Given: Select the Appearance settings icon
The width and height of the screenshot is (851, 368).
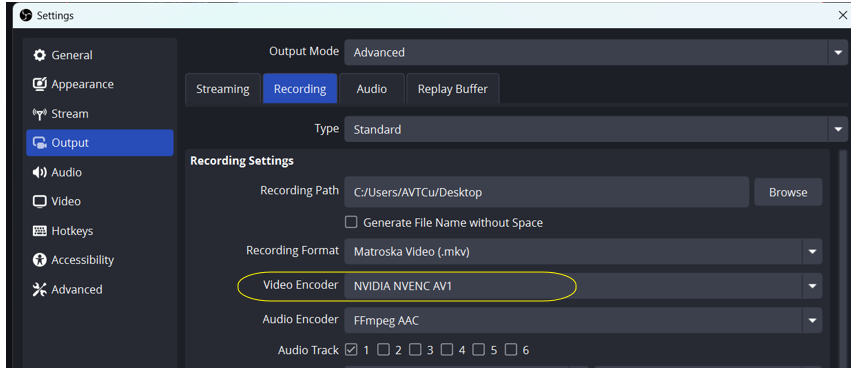Looking at the screenshot, I should coord(39,84).
